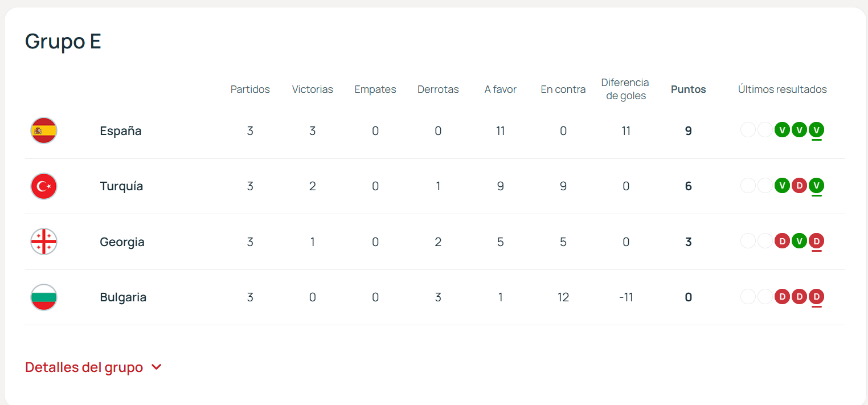Click the Diferencia de goles column header
The width and height of the screenshot is (868, 405).
click(x=625, y=89)
